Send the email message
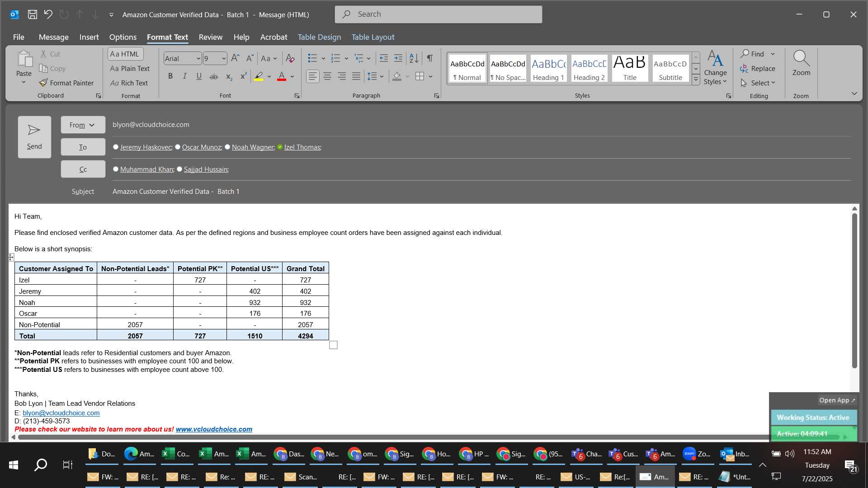The height and width of the screenshot is (488, 868). pos(34,137)
